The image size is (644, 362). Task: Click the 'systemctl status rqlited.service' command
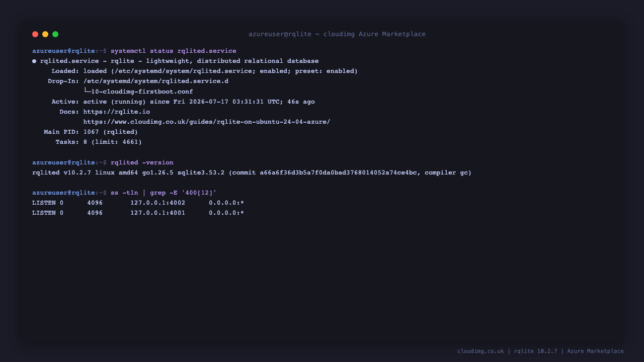click(173, 51)
